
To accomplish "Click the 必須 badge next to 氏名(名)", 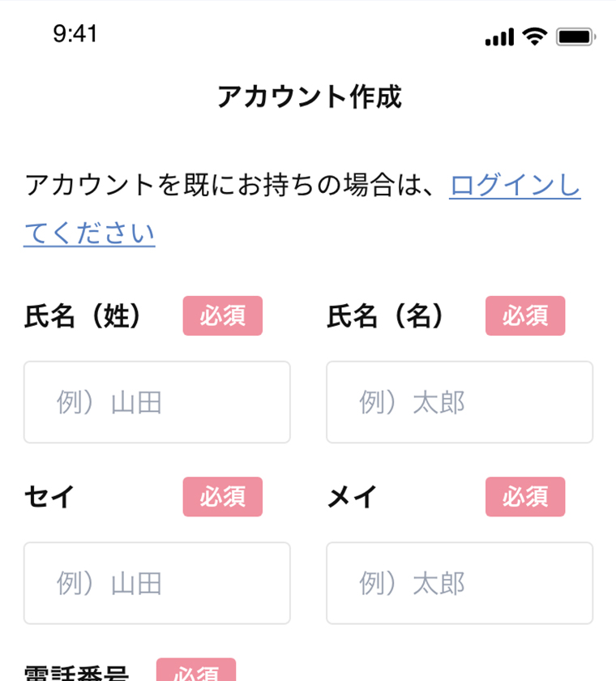I will click(x=525, y=315).
